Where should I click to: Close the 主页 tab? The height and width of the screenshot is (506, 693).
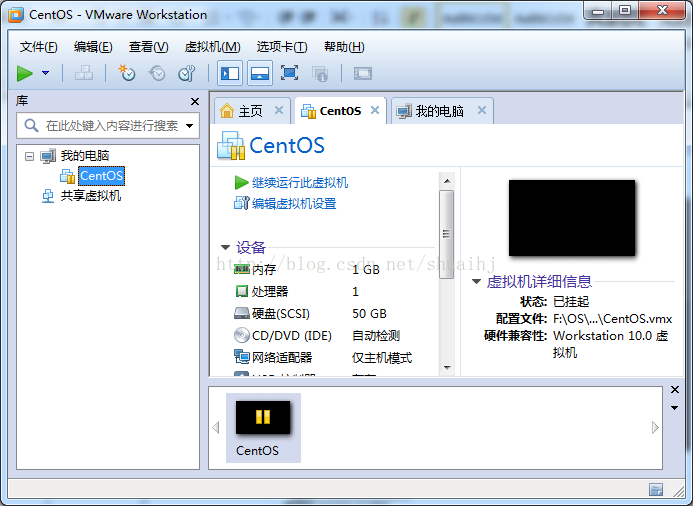click(279, 110)
